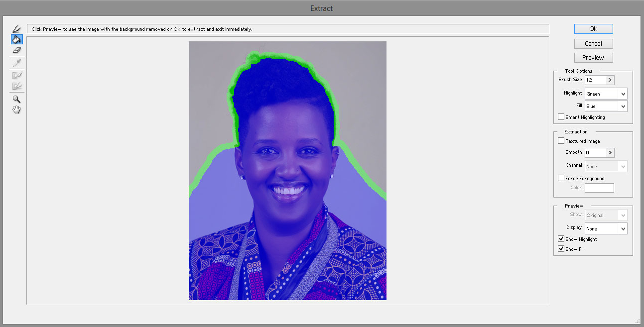Viewport: 644px width, 327px height.
Task: Enable Force Foreground checkbox
Action: tap(561, 178)
